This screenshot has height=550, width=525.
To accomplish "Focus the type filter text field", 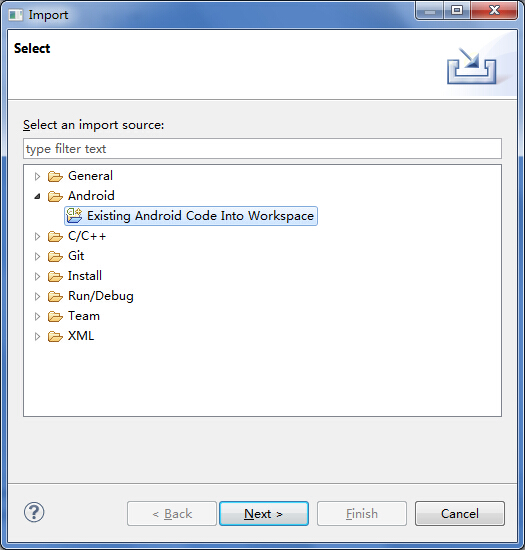I will pyautogui.click(x=262, y=149).
